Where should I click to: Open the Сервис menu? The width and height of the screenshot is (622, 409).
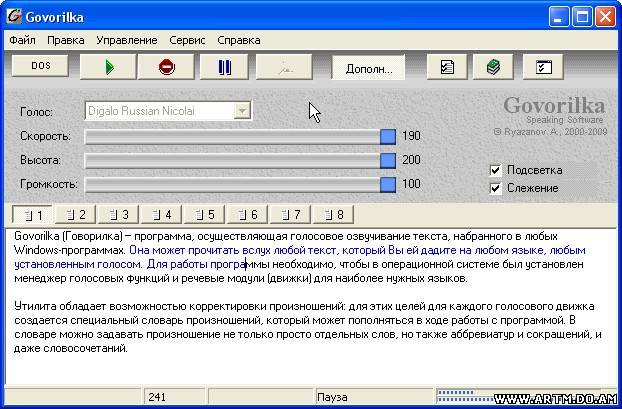click(x=187, y=40)
